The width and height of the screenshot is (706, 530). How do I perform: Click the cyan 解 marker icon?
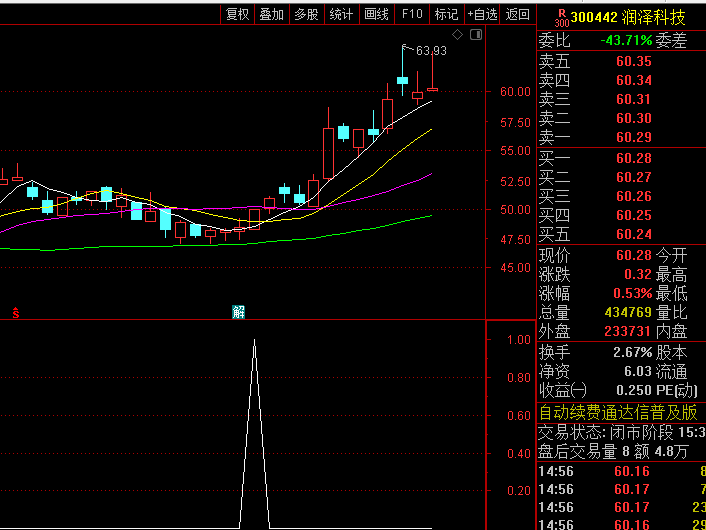click(x=238, y=312)
